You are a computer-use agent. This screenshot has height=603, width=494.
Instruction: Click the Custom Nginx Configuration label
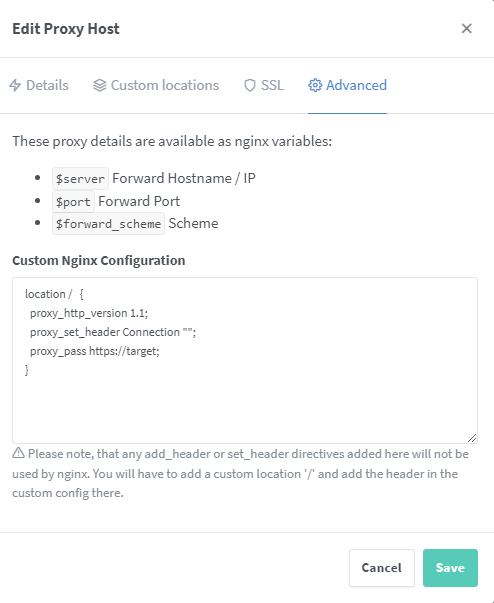99,260
